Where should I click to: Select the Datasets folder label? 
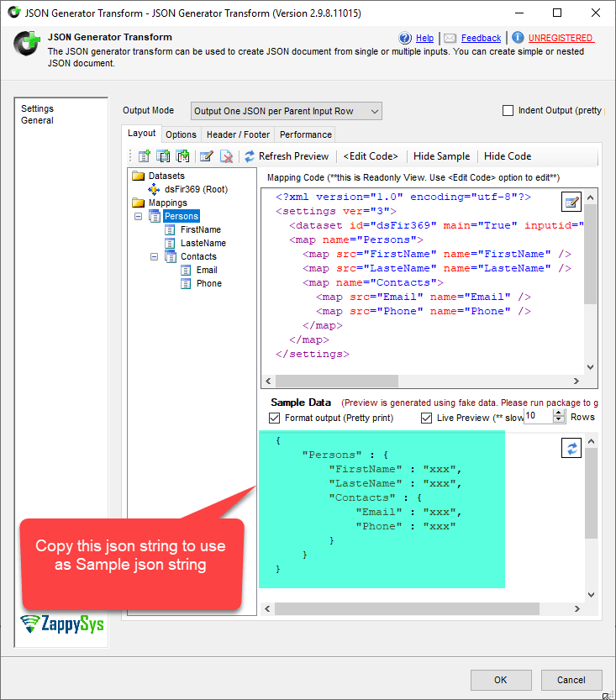(x=166, y=176)
